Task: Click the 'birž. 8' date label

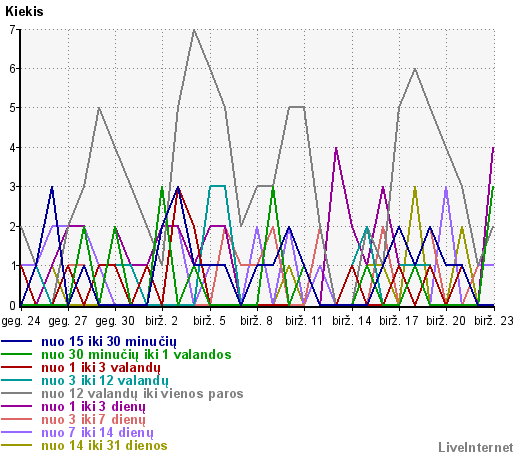Action: pyautogui.click(x=257, y=321)
